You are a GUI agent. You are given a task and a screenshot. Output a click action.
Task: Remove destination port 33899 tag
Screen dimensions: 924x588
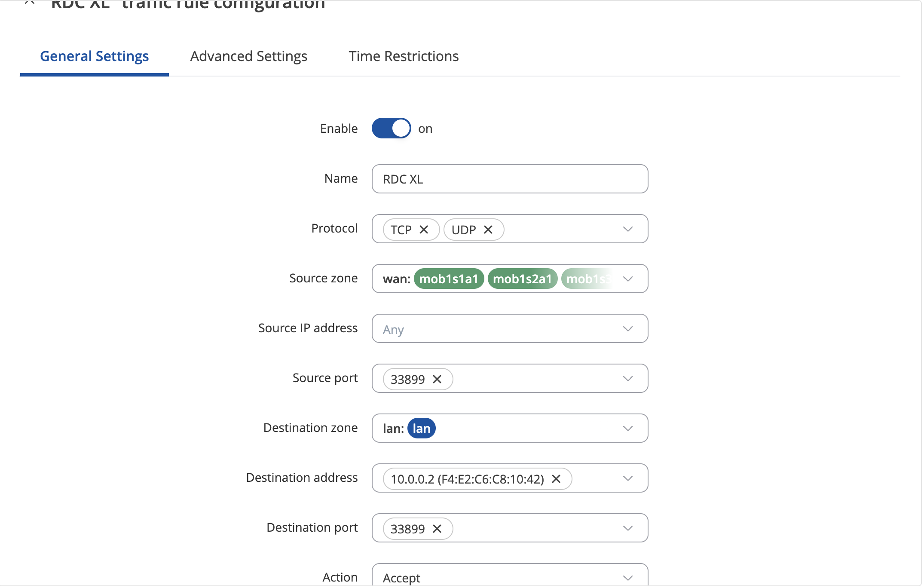tap(437, 529)
